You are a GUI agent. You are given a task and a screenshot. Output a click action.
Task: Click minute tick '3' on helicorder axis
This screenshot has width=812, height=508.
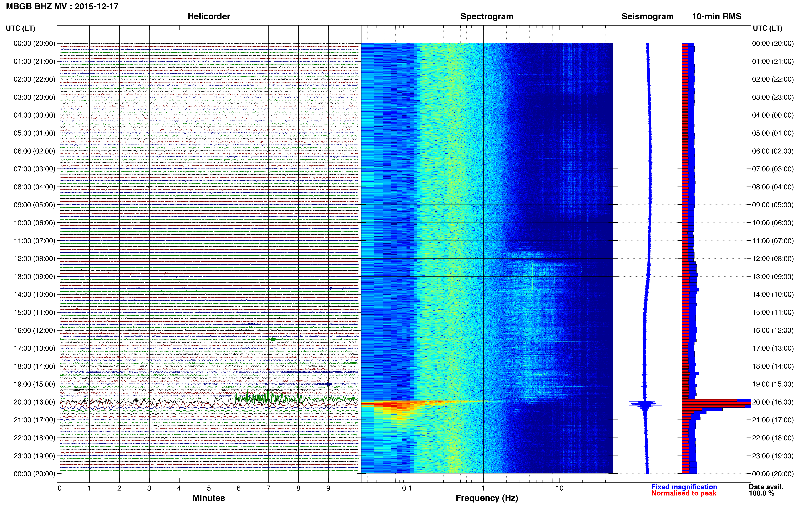tap(149, 488)
